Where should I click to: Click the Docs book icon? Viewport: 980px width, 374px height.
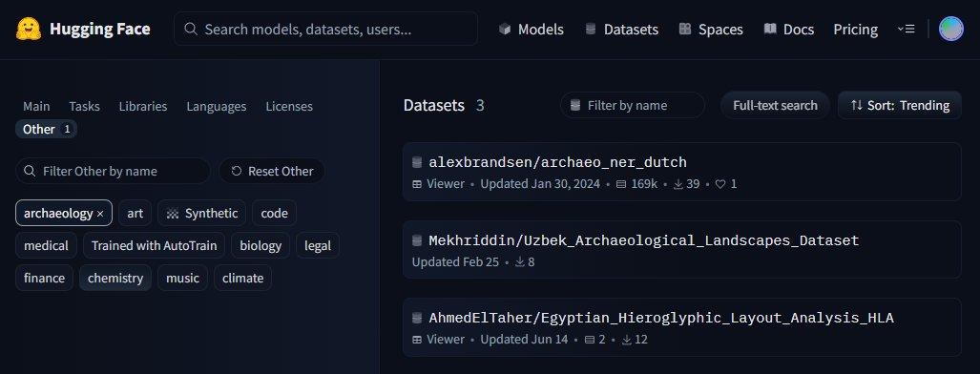click(x=770, y=29)
